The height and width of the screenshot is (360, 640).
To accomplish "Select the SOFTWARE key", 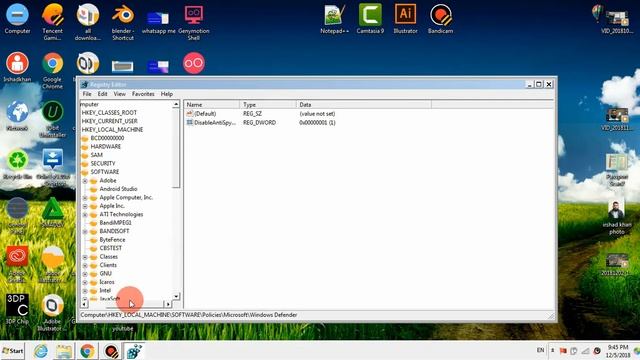I will pos(105,172).
